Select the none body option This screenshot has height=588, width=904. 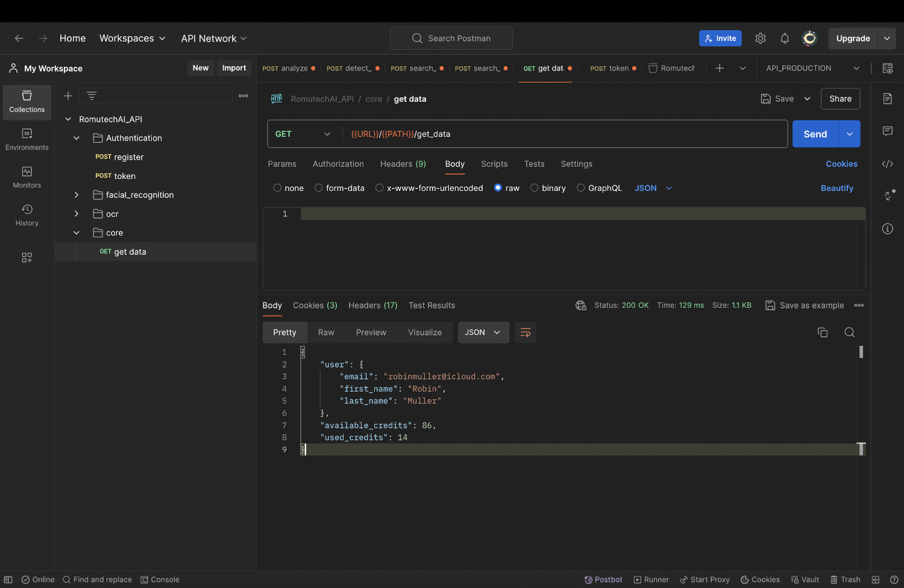coord(277,188)
